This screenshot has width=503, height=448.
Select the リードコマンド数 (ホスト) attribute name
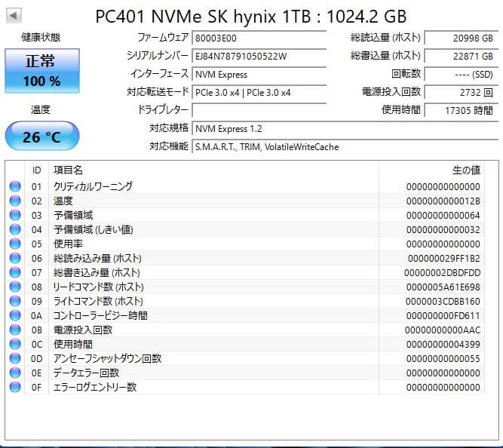click(98, 287)
